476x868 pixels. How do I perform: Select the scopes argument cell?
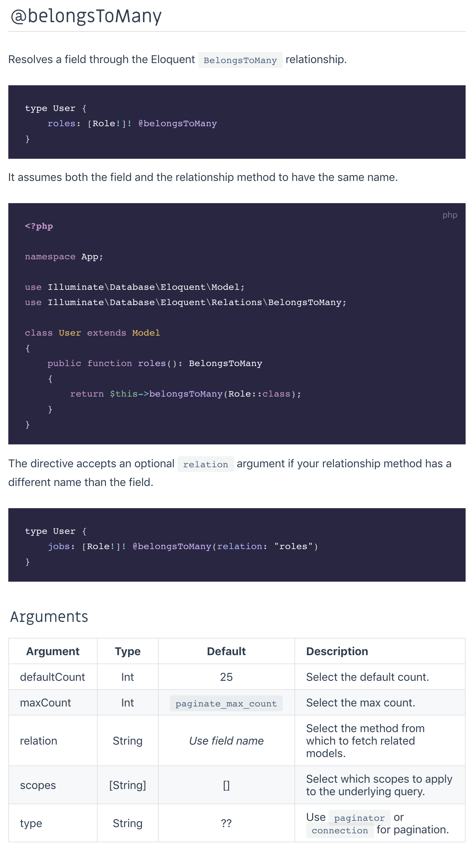[53, 785]
